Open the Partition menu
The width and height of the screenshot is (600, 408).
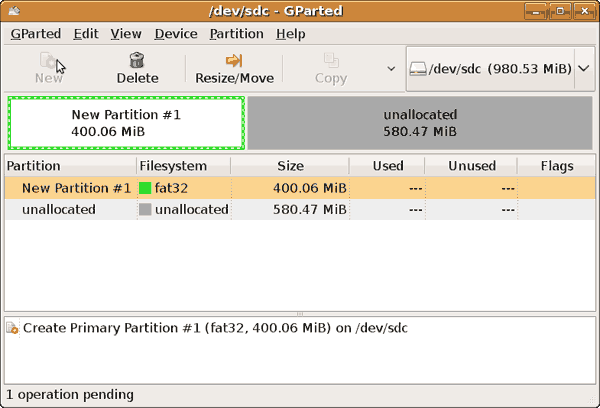[236, 34]
